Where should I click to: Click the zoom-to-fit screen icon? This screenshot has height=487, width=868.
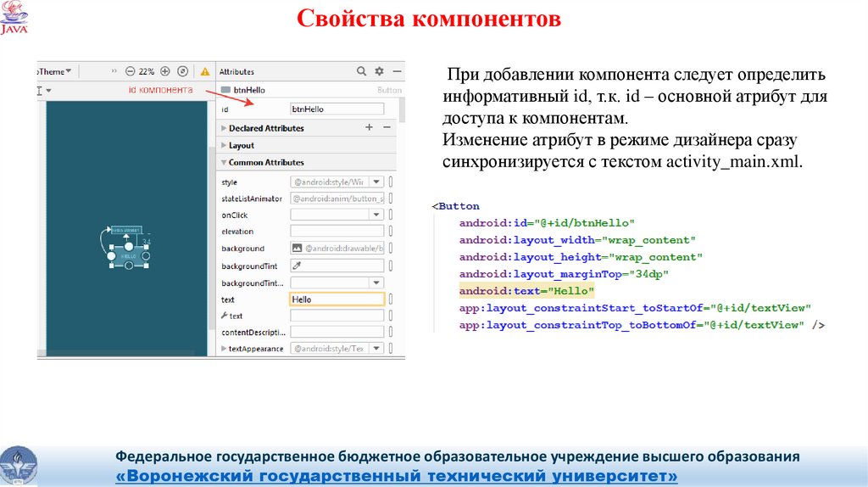(x=184, y=71)
